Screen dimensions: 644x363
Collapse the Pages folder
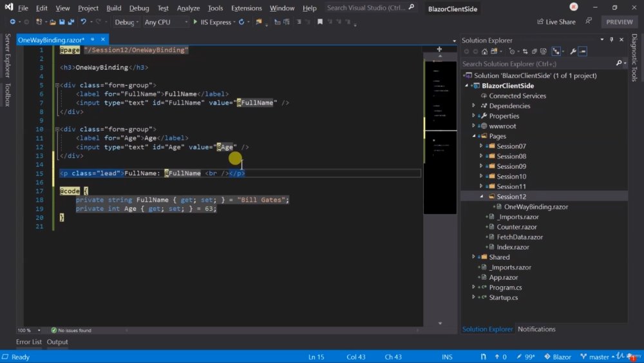474,135
